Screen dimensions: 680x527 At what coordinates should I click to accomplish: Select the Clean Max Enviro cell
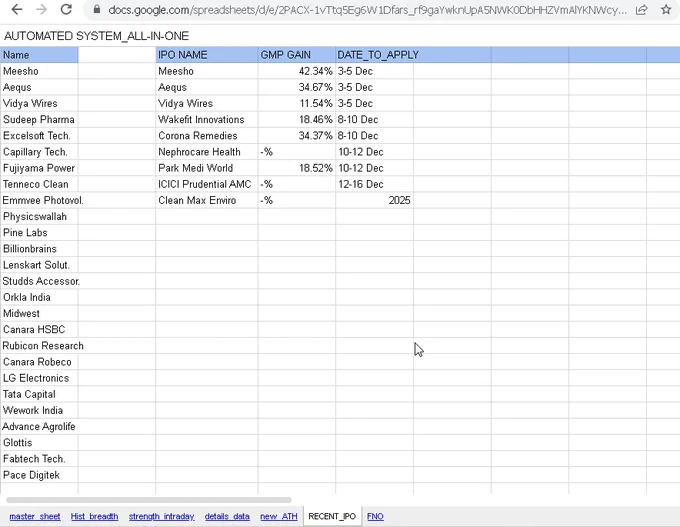(207, 200)
